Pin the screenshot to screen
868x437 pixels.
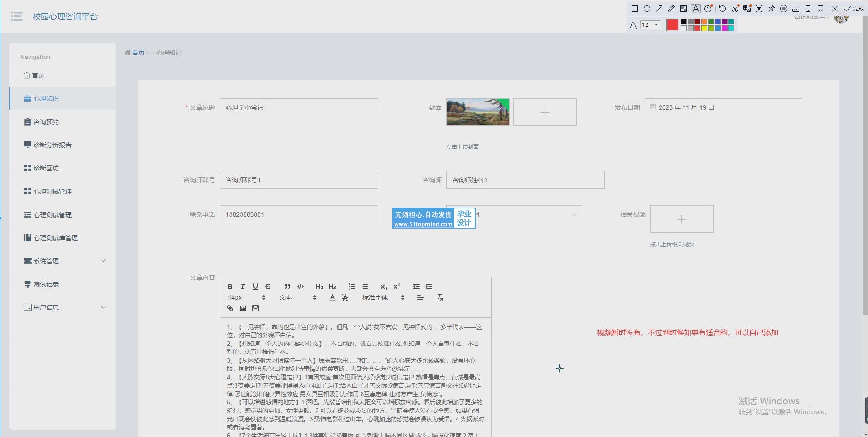click(772, 9)
